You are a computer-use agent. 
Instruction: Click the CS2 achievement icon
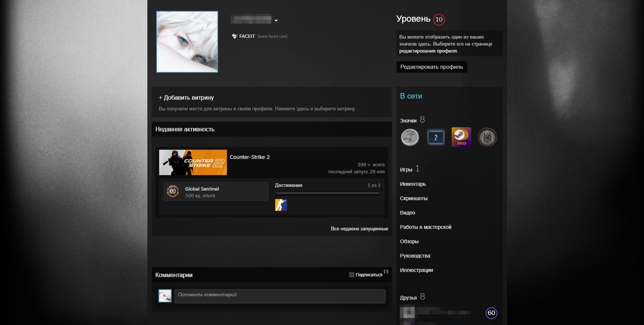(281, 205)
